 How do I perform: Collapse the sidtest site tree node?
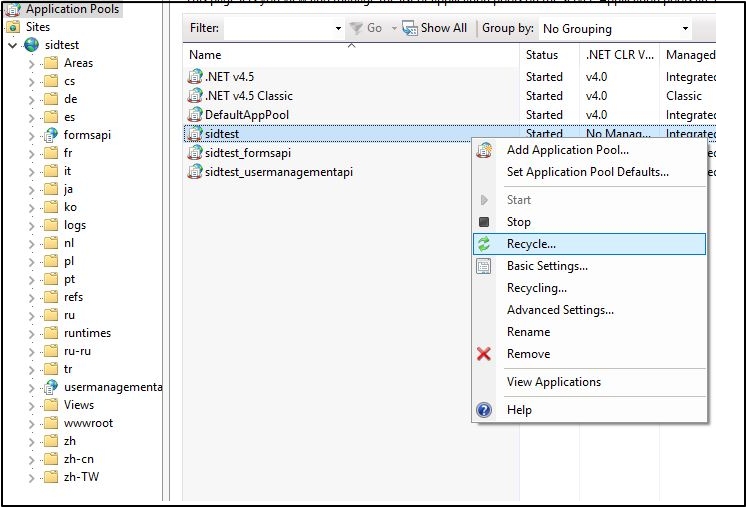(12, 45)
